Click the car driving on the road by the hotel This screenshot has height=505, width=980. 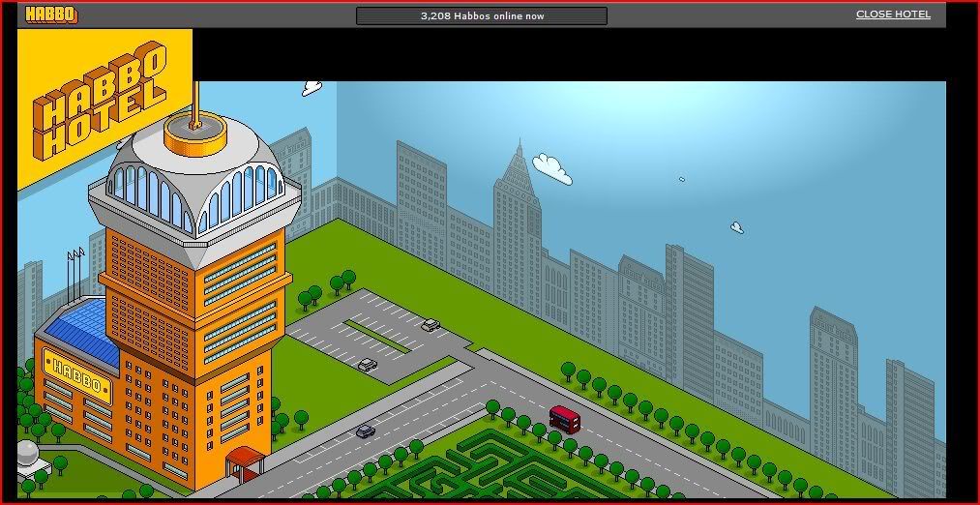point(365,431)
